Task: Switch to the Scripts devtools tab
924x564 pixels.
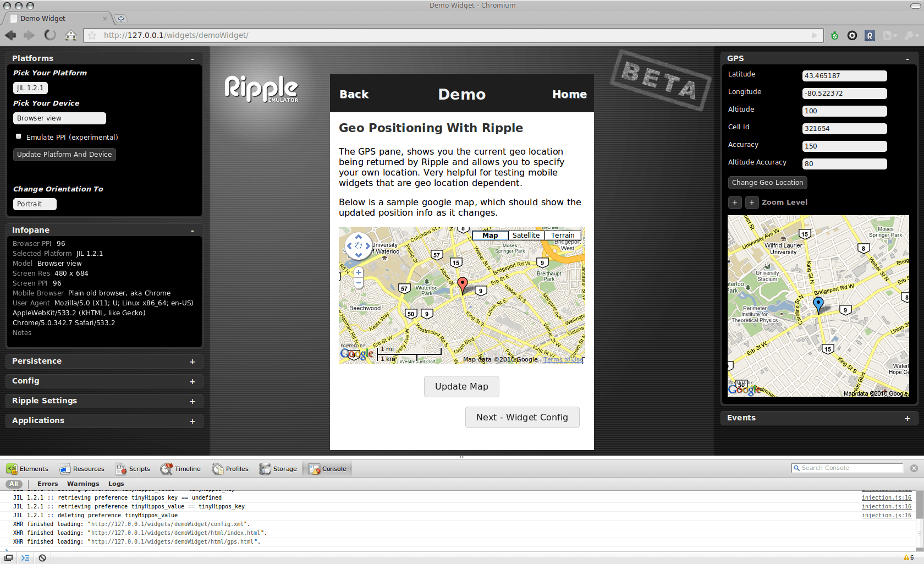Action: 133,469
